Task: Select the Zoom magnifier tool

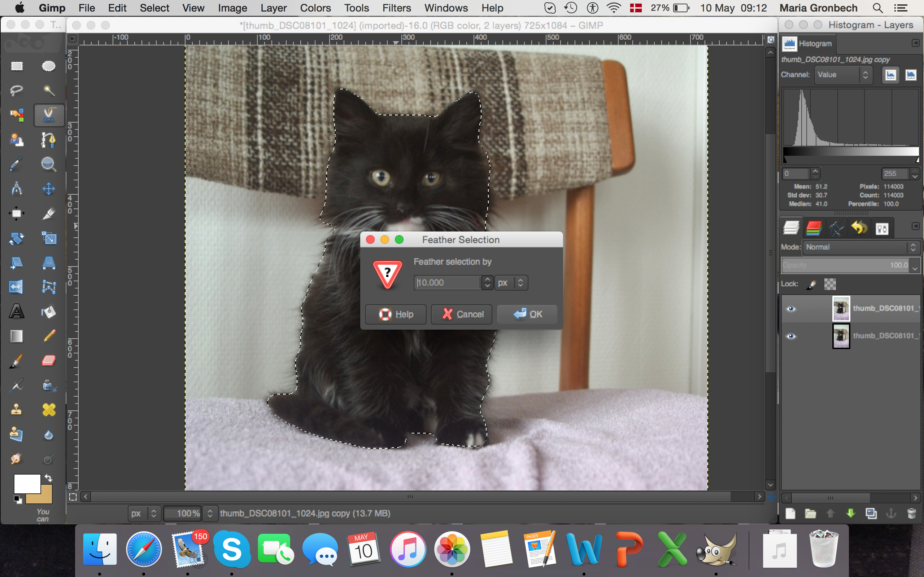Action: coord(48,164)
